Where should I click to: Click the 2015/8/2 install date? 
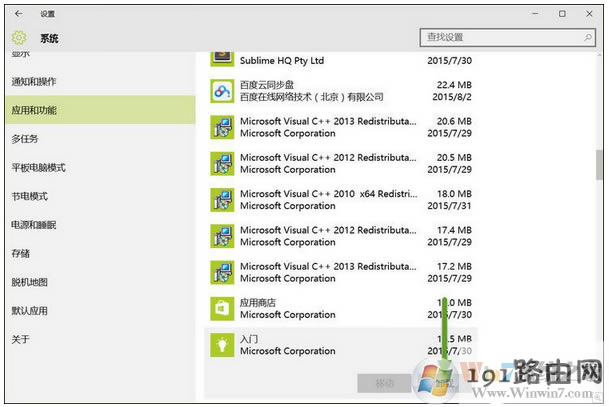click(452, 97)
